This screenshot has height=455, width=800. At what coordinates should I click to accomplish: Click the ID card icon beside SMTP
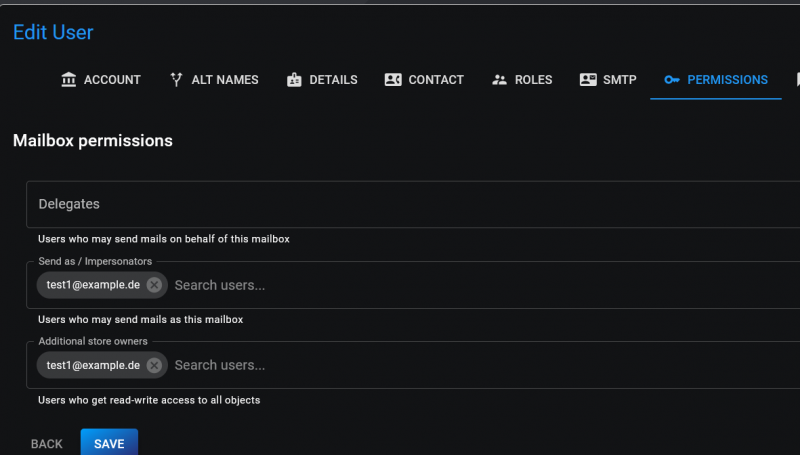588,80
